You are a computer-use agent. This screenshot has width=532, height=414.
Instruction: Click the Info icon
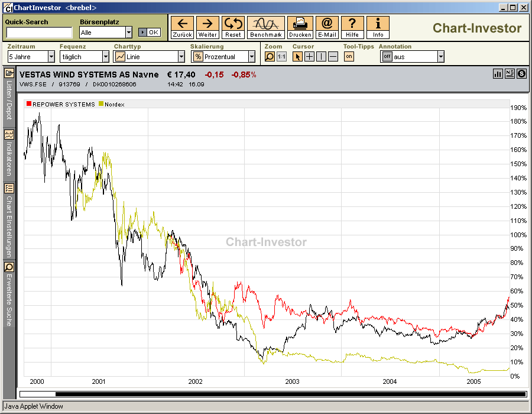click(x=377, y=27)
